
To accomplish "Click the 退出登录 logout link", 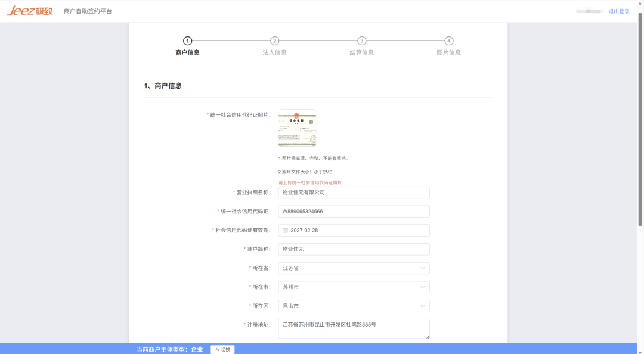I will coord(620,11).
